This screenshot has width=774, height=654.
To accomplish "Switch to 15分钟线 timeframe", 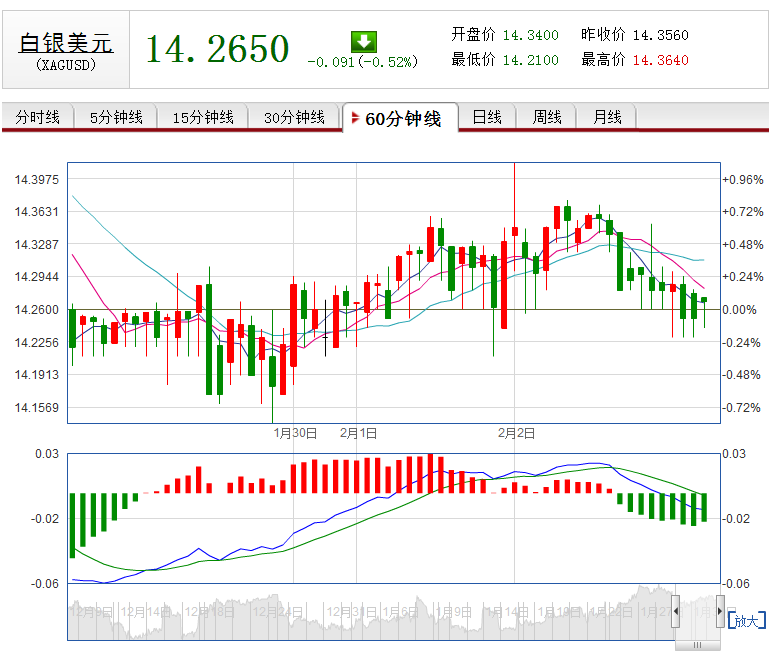I will [x=203, y=118].
